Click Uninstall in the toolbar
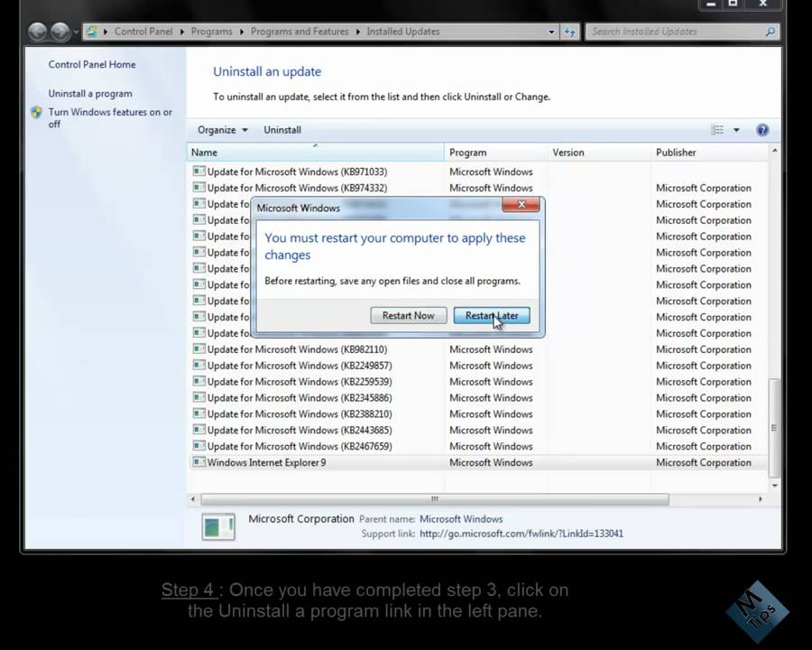The image size is (812, 650). (282, 130)
